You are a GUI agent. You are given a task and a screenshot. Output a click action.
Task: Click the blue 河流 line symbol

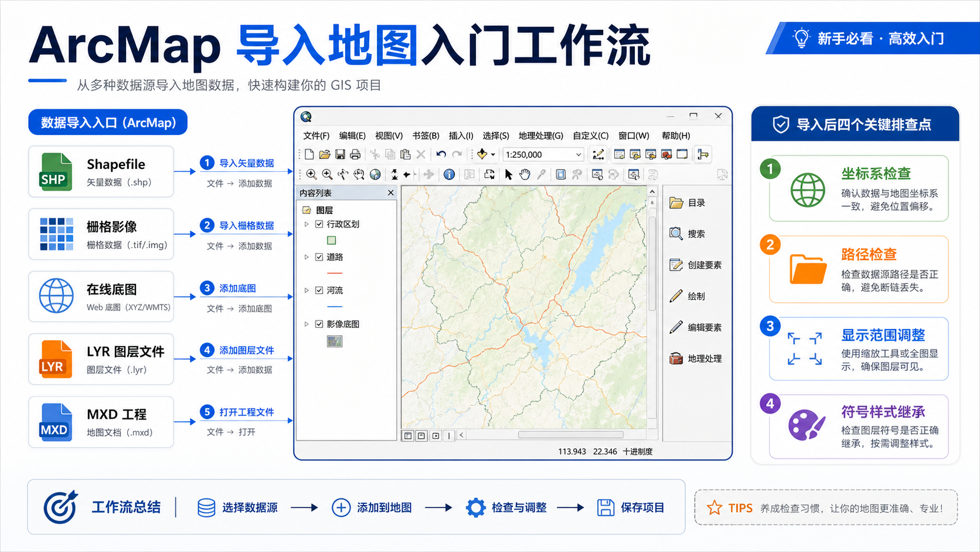click(335, 307)
